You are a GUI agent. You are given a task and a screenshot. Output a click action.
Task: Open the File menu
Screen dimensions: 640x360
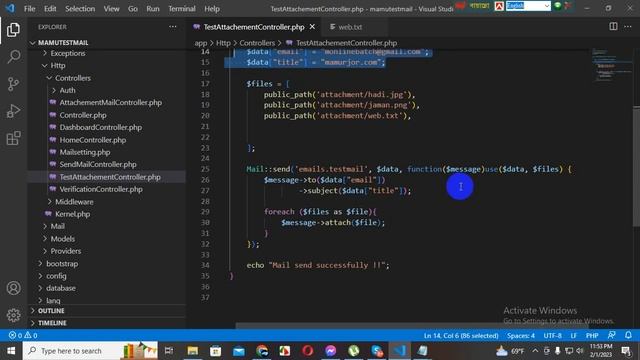[x=29, y=9]
